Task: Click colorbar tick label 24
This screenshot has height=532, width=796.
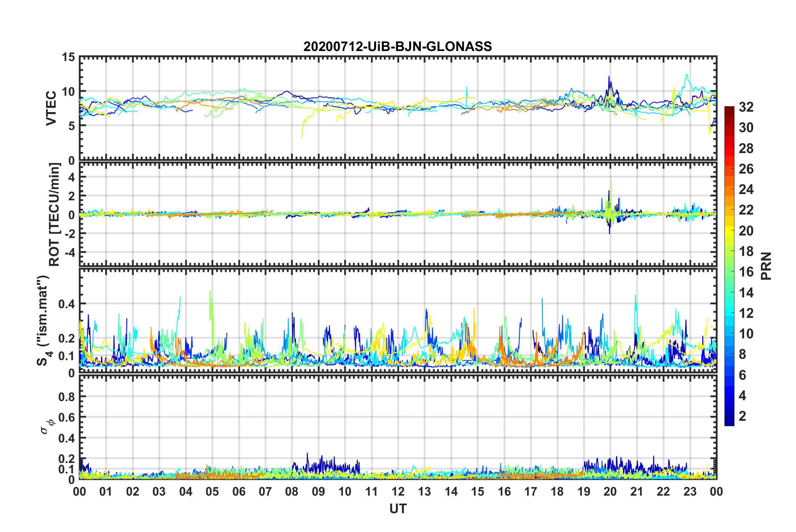Action: 746,189
